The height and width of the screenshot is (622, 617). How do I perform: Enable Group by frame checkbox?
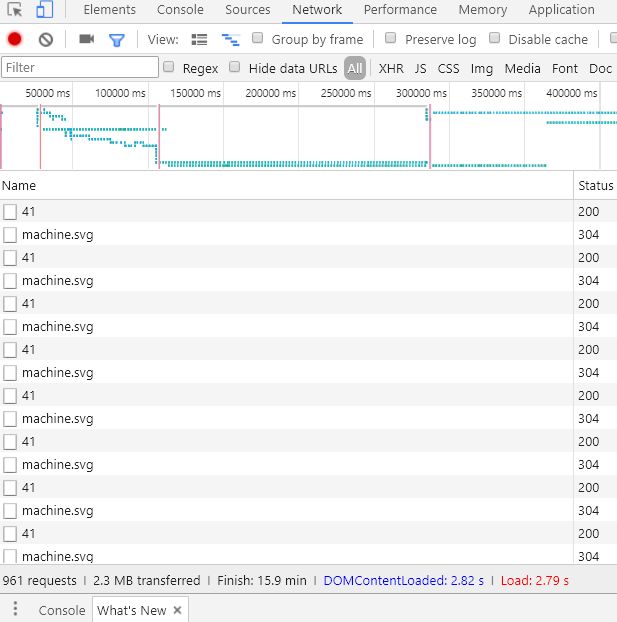click(258, 38)
